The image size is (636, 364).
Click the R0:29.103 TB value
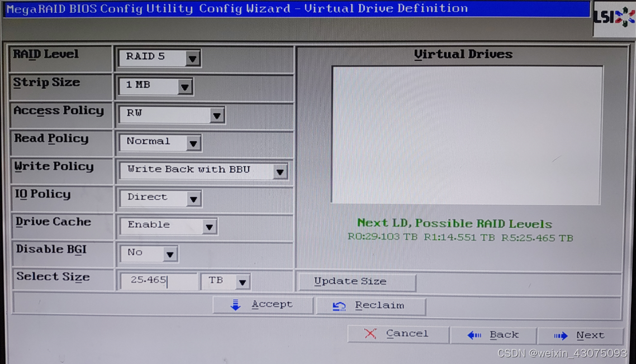tap(382, 237)
